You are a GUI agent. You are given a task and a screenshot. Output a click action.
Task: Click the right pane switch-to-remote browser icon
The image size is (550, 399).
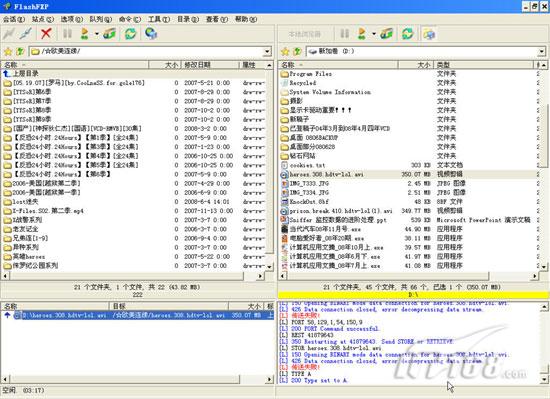(429, 34)
